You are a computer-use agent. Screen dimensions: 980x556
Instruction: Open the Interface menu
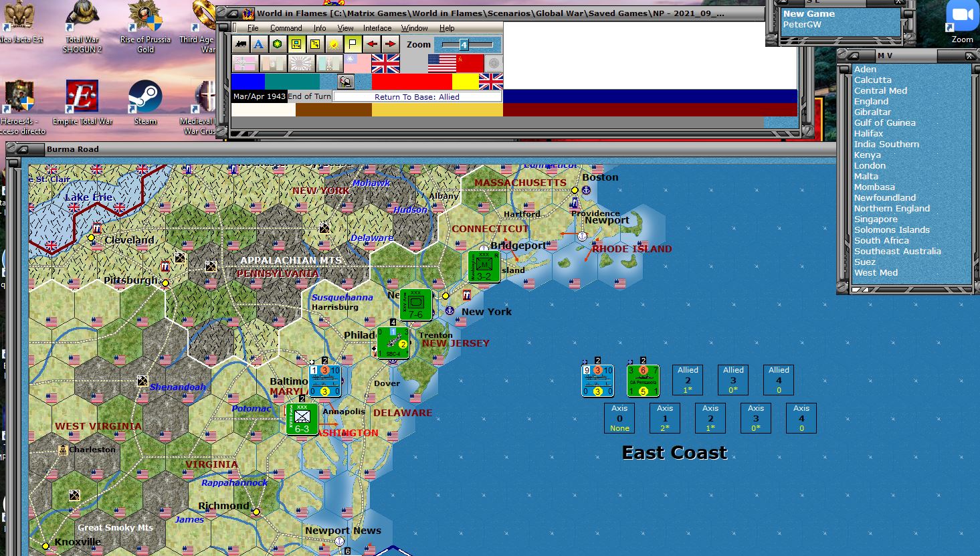tap(377, 28)
